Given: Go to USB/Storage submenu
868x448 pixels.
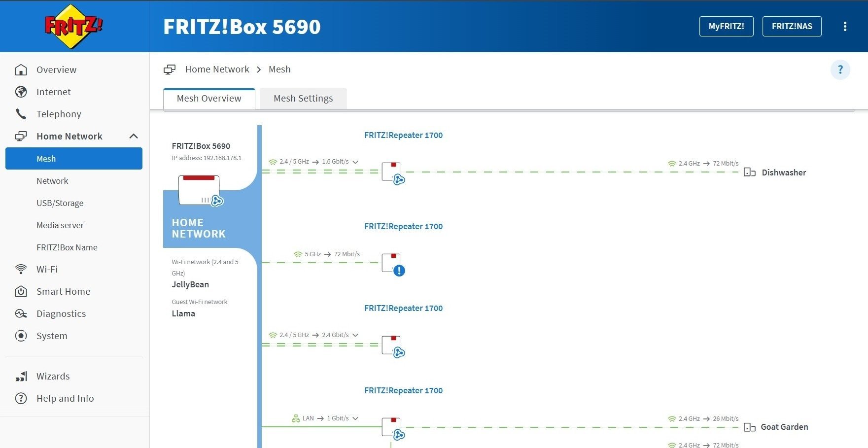Looking at the screenshot, I should coord(60,203).
